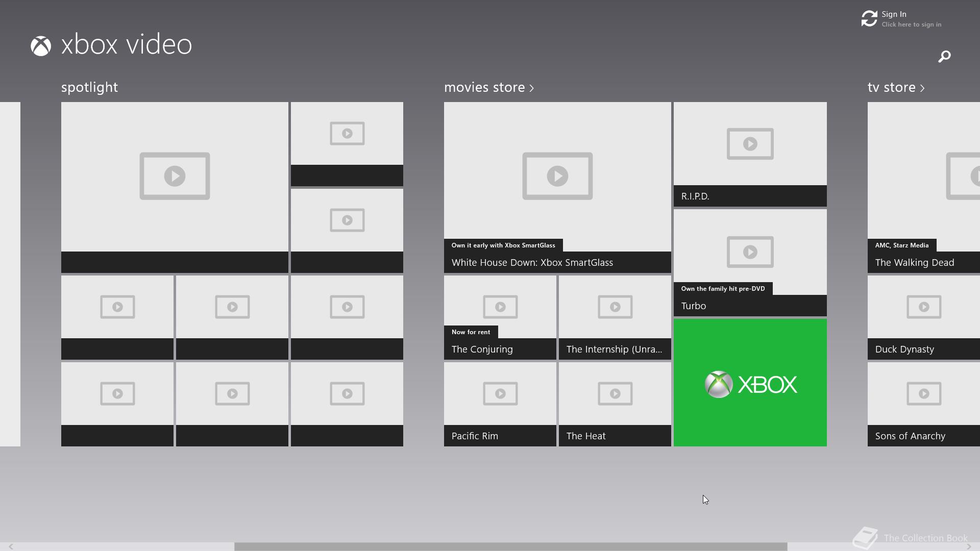The image size is (980, 551).
Task: Click the Sign In sync icon
Action: pyautogui.click(x=869, y=19)
